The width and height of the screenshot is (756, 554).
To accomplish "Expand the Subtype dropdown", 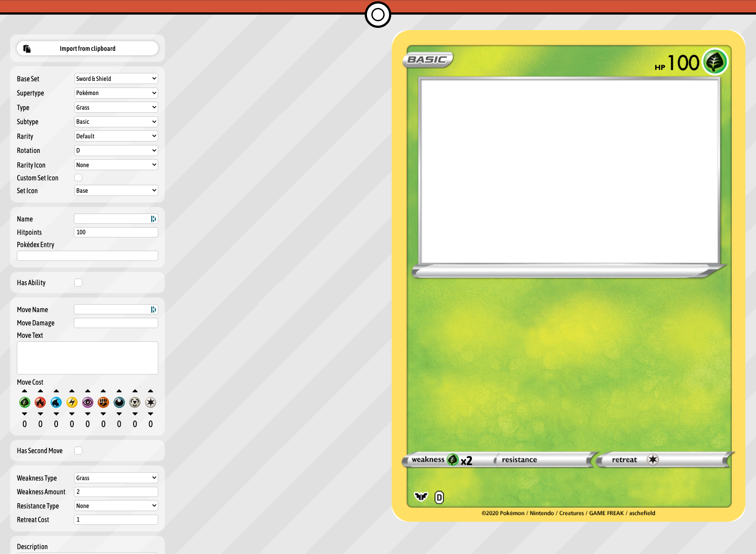I will [116, 122].
